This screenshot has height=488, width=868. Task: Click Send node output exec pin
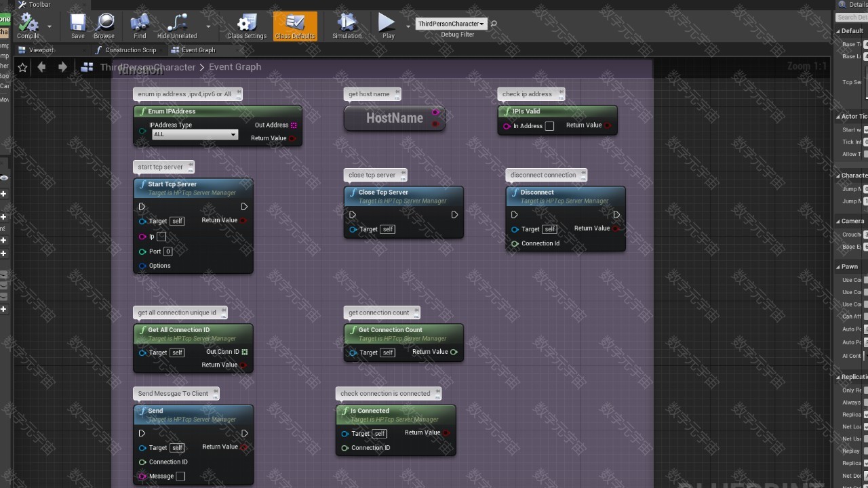(x=244, y=433)
